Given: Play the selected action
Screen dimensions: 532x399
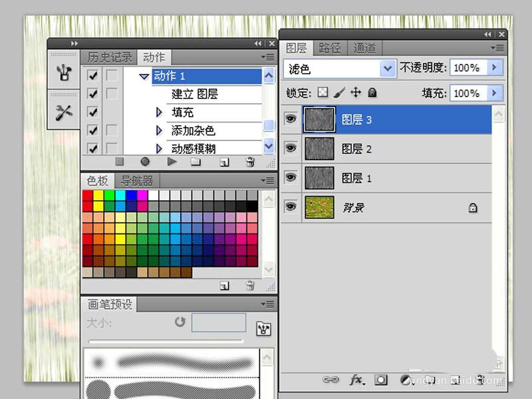Looking at the screenshot, I should [172, 162].
